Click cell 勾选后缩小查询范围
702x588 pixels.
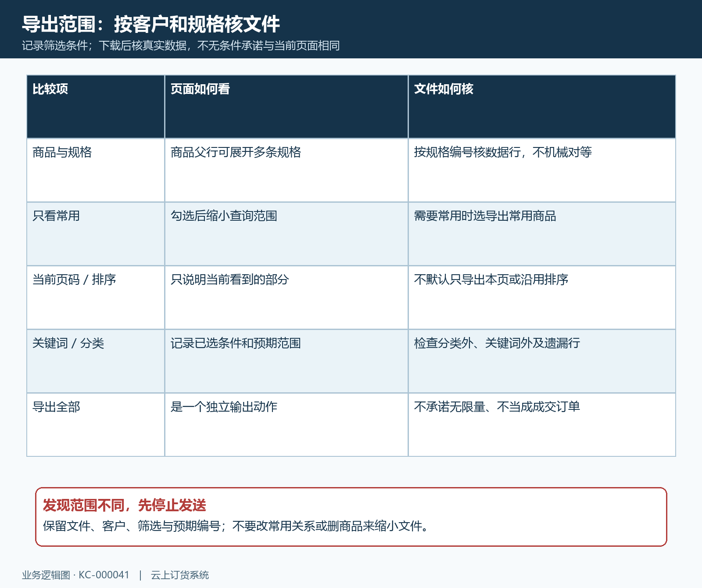tap(287, 234)
